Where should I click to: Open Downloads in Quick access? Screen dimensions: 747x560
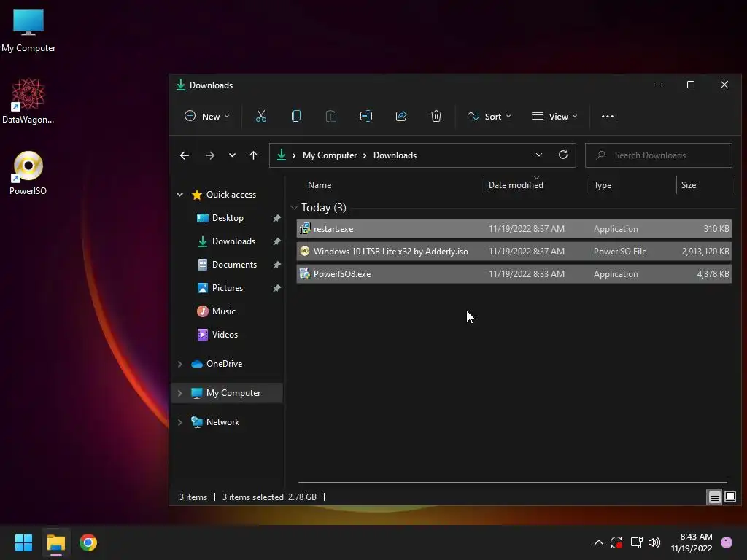[x=233, y=241]
